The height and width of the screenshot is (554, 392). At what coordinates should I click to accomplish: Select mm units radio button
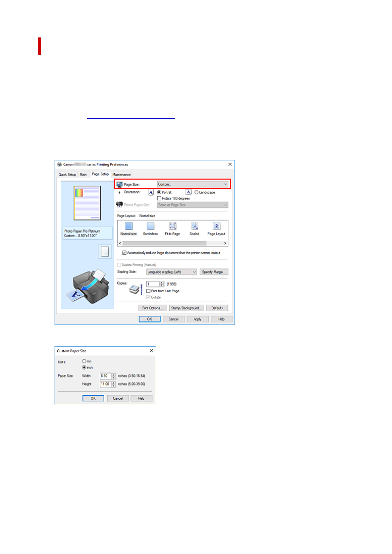(84, 361)
